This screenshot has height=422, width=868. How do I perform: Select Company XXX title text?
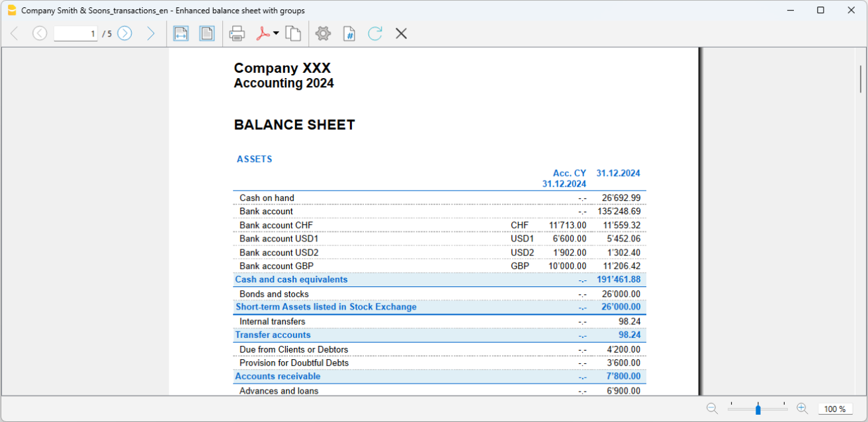(282, 68)
